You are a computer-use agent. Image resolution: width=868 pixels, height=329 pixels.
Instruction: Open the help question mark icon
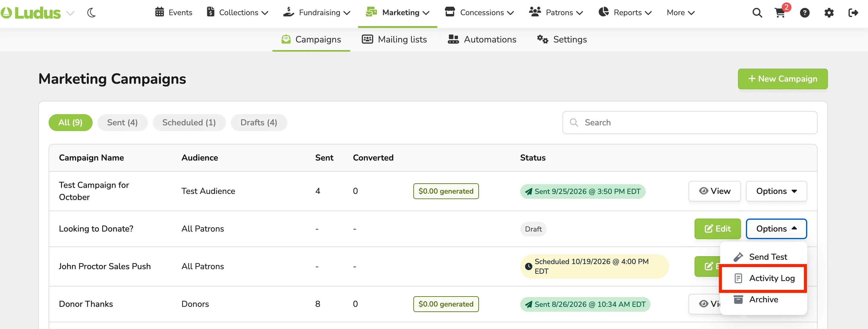click(x=805, y=13)
